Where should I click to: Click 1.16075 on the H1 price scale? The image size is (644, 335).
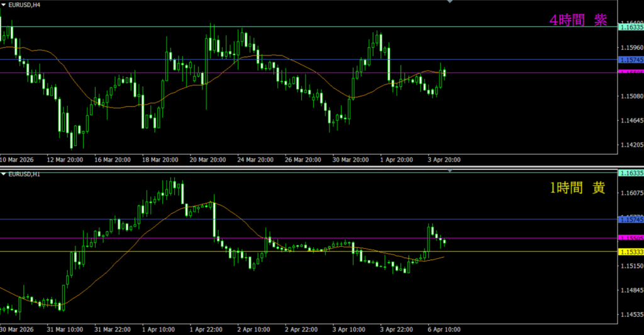point(631,193)
